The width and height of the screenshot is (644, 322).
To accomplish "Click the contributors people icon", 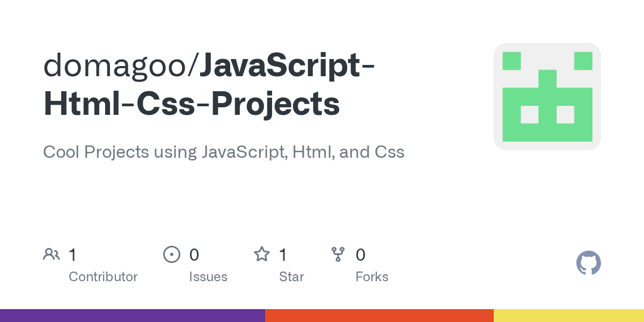I will [x=52, y=254].
